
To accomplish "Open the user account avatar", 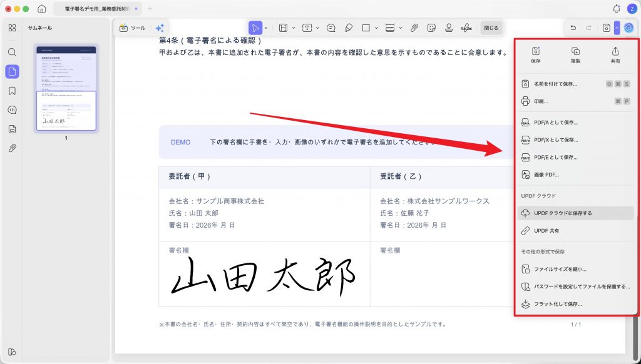I will (x=632, y=9).
